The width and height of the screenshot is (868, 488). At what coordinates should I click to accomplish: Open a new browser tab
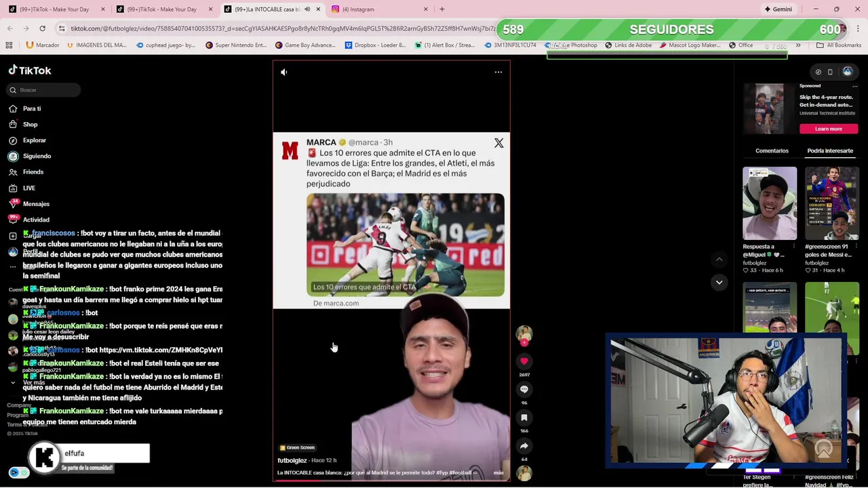pos(442,9)
